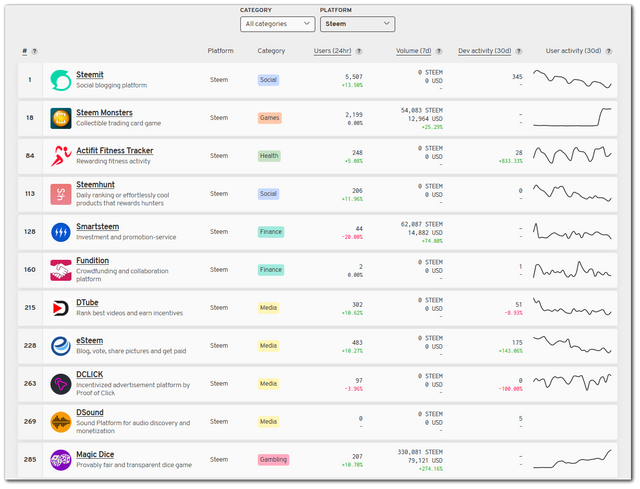Sort by Users (24hr) column header
640x489 pixels.
click(332, 51)
